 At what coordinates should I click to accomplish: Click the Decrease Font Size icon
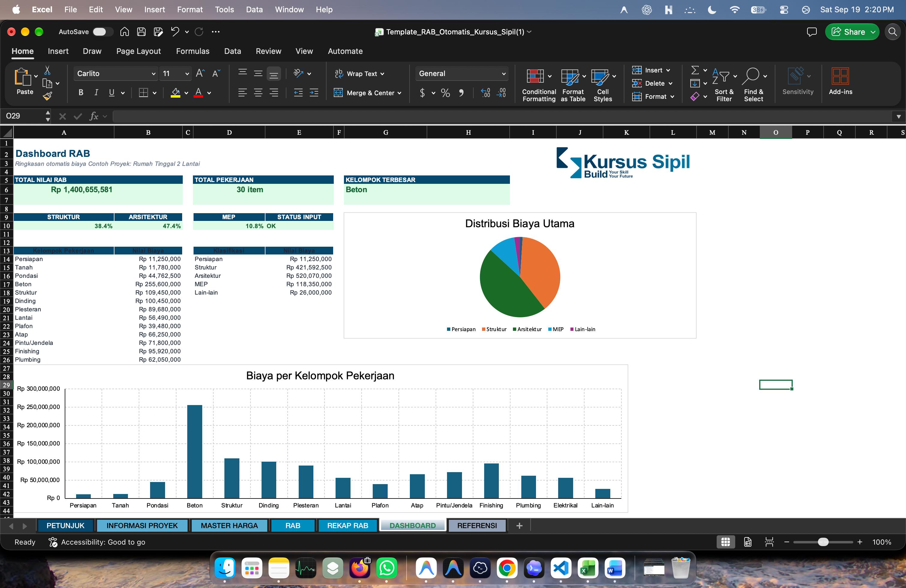pos(216,73)
